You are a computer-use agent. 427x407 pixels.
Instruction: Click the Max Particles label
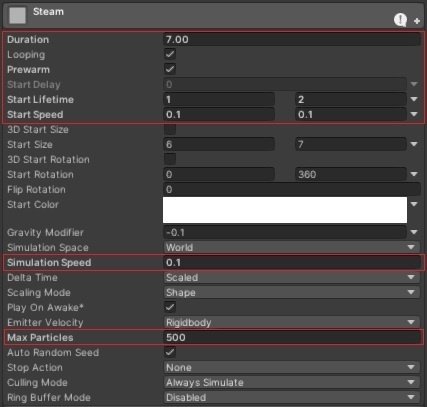coord(40,337)
